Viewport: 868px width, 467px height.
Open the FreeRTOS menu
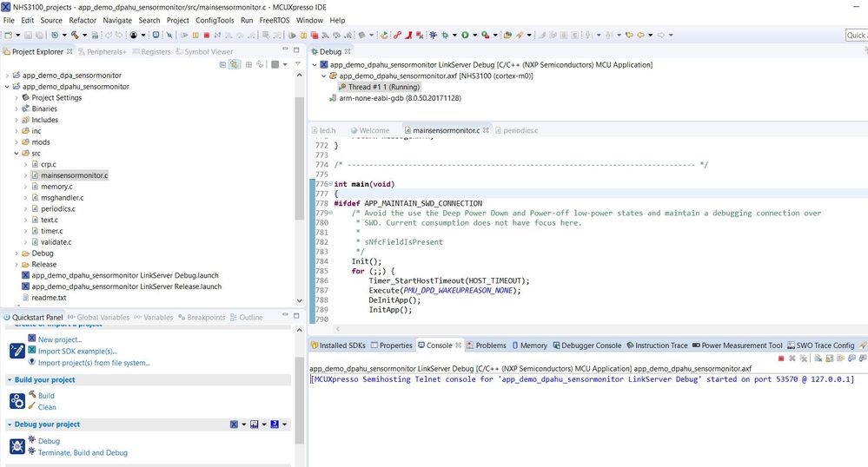[x=275, y=20]
